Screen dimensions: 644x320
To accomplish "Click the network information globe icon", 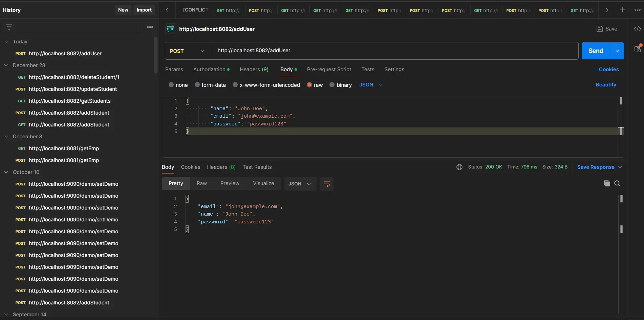I will pos(459,167).
